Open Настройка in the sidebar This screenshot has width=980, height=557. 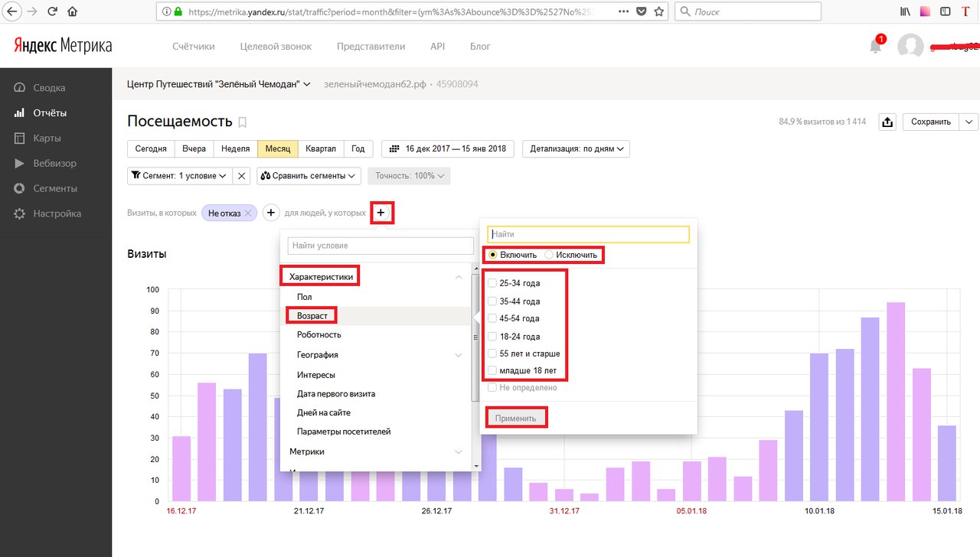tap(57, 213)
